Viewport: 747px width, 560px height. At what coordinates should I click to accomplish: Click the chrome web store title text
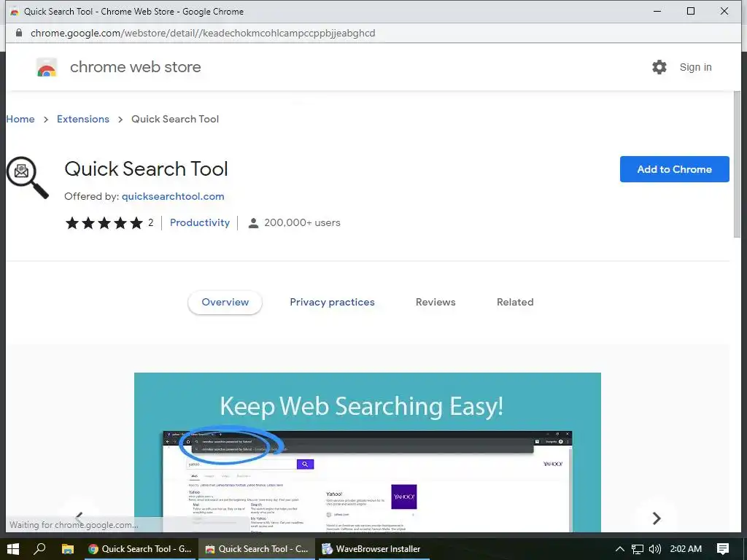[x=135, y=67]
